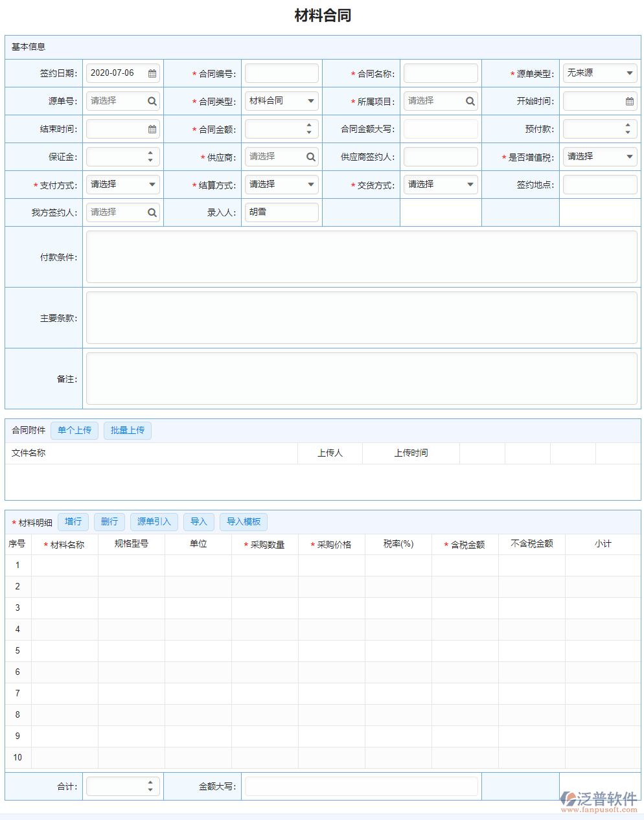Click the 单个上传 button

(75, 431)
